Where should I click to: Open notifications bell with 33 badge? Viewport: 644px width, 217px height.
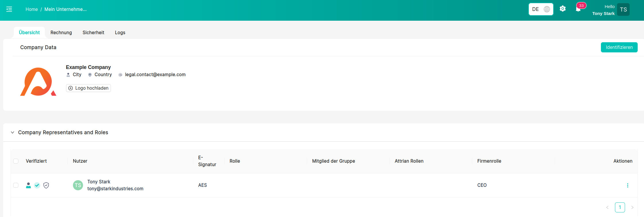[x=578, y=9]
